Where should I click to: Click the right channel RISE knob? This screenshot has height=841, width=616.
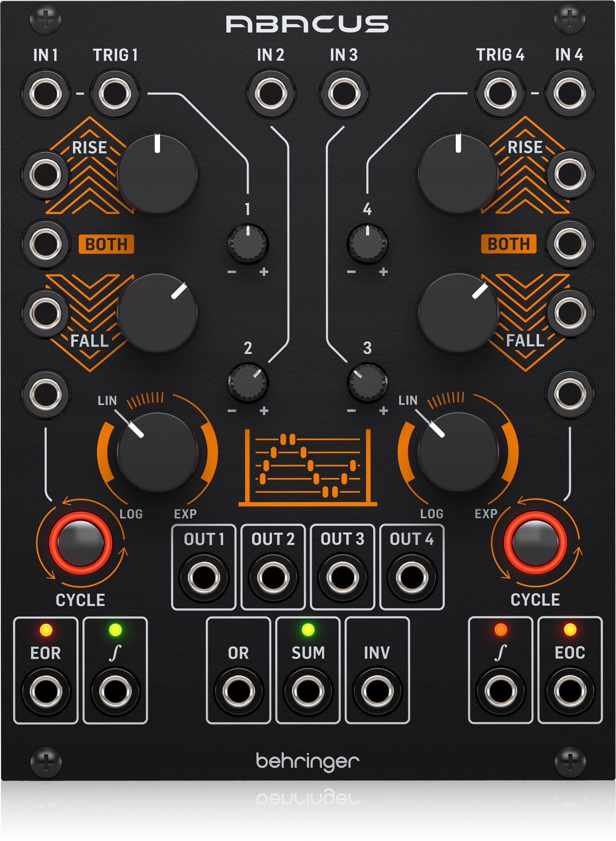(x=458, y=174)
